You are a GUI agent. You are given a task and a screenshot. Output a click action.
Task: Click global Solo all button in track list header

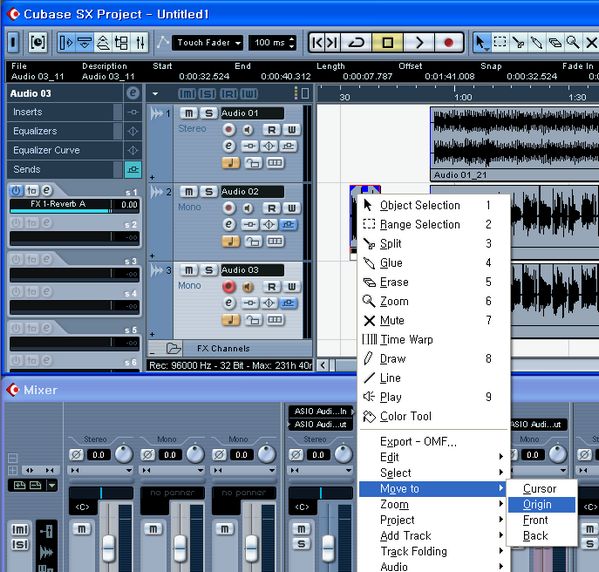point(207,93)
